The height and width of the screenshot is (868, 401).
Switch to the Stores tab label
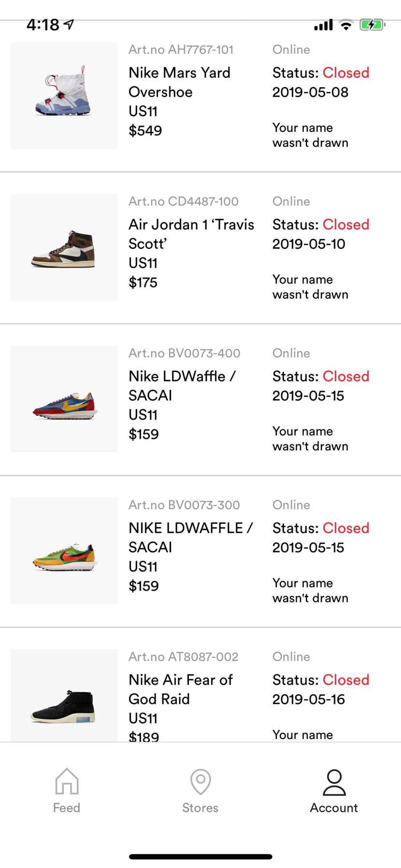[200, 808]
